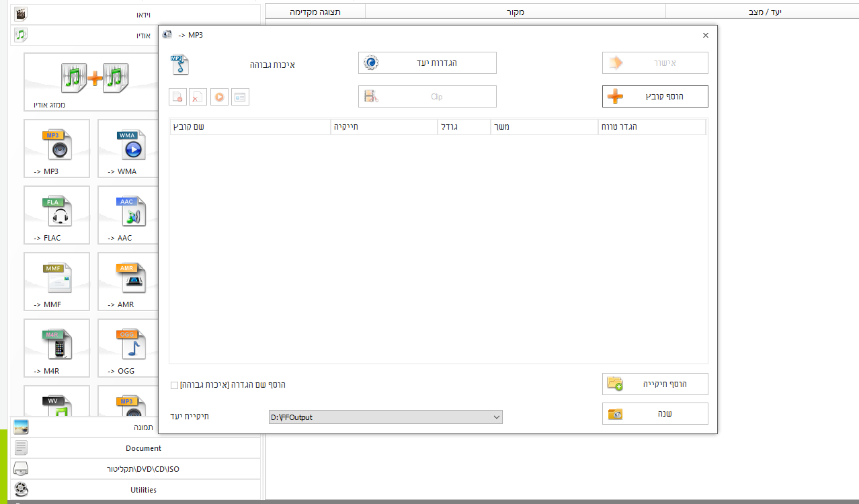Open the -> MMF conversion option
The height and width of the screenshot is (504, 859).
56,282
